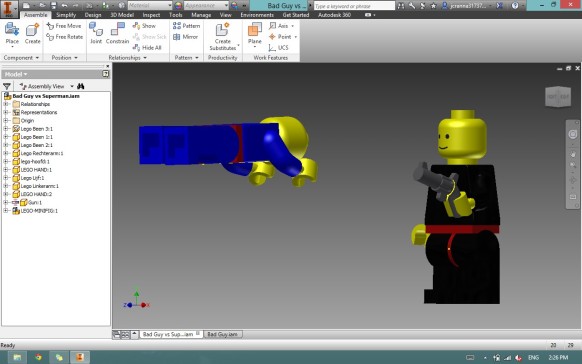Click the browser filter funnel icon
This screenshot has height=364, width=582.
[7, 86]
